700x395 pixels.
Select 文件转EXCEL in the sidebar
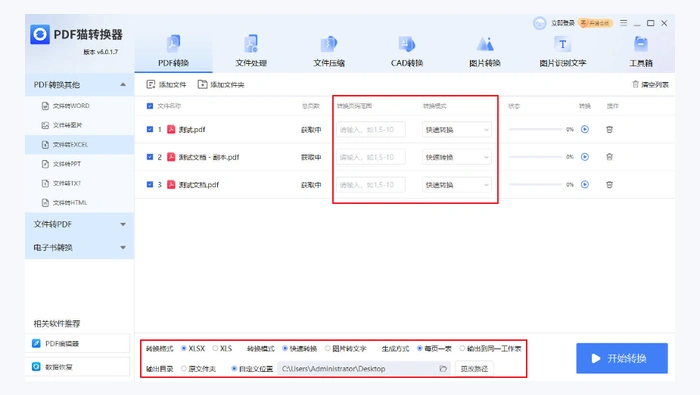[79, 145]
